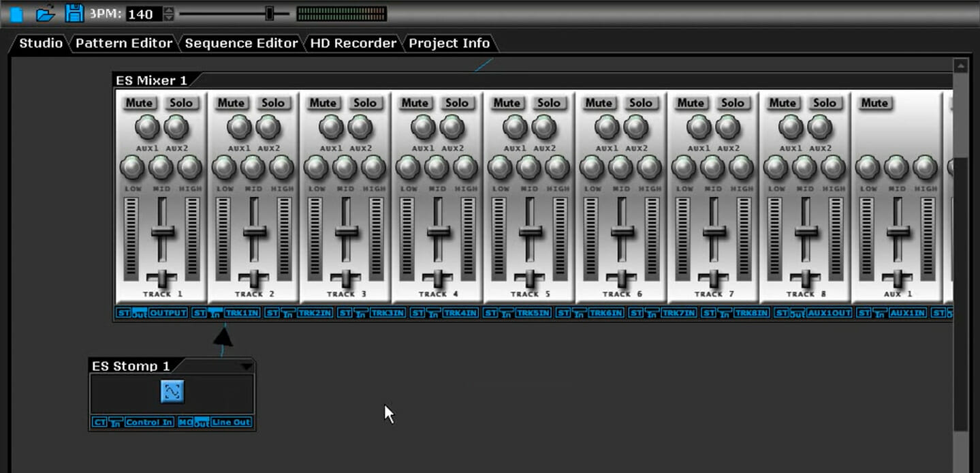Mute Track 1 on the mixer
980x473 pixels.
click(139, 103)
